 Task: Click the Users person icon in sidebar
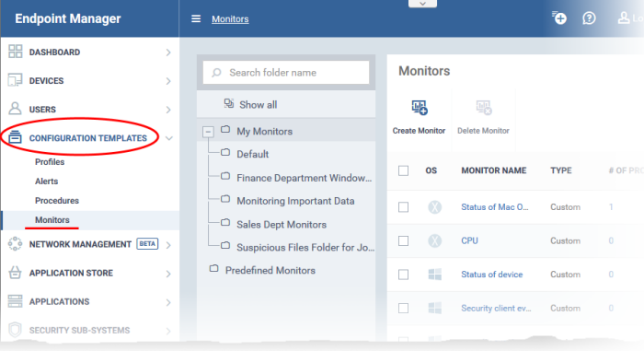coord(16,109)
